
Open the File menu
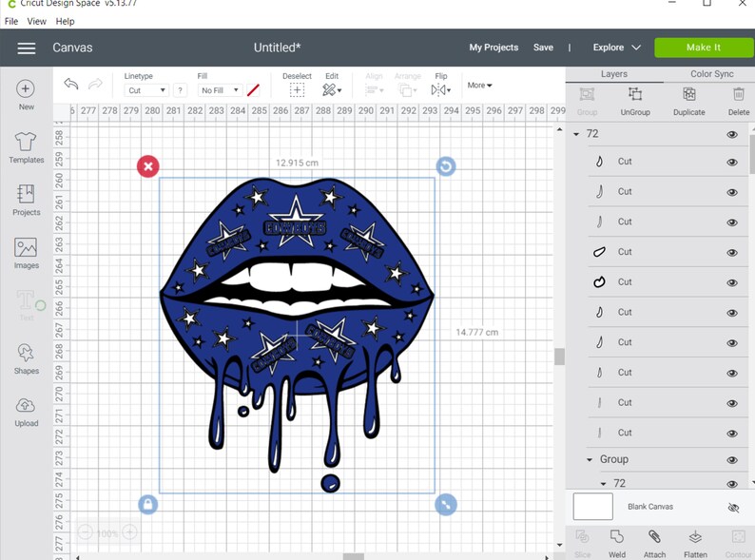11,21
